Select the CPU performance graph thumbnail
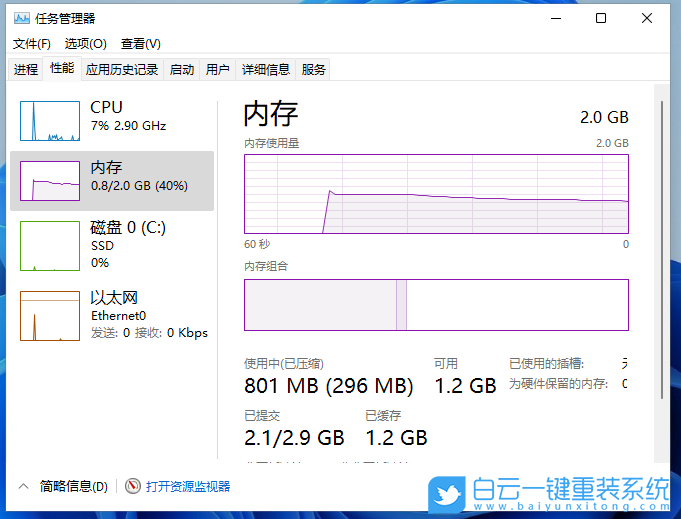The height and width of the screenshot is (519, 681). (x=50, y=121)
